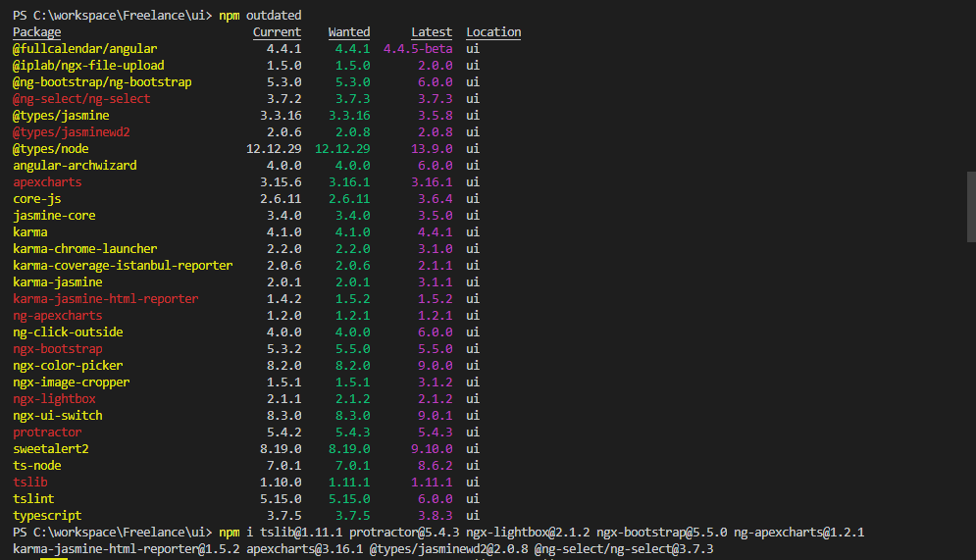The height and width of the screenshot is (560, 976).
Task: Click the red 'ngx-bootstrap' table row name
Action: 57,349
